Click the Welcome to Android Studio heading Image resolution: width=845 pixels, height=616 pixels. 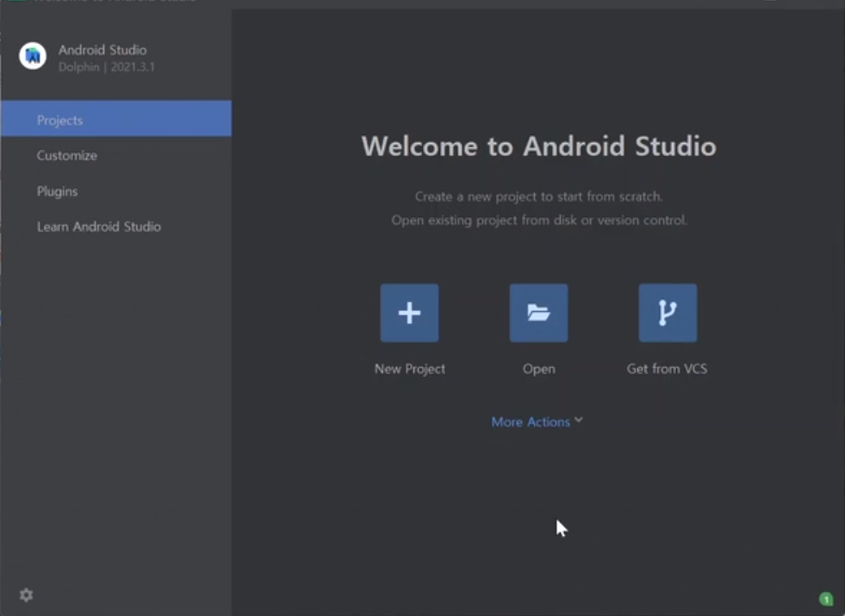coord(539,146)
